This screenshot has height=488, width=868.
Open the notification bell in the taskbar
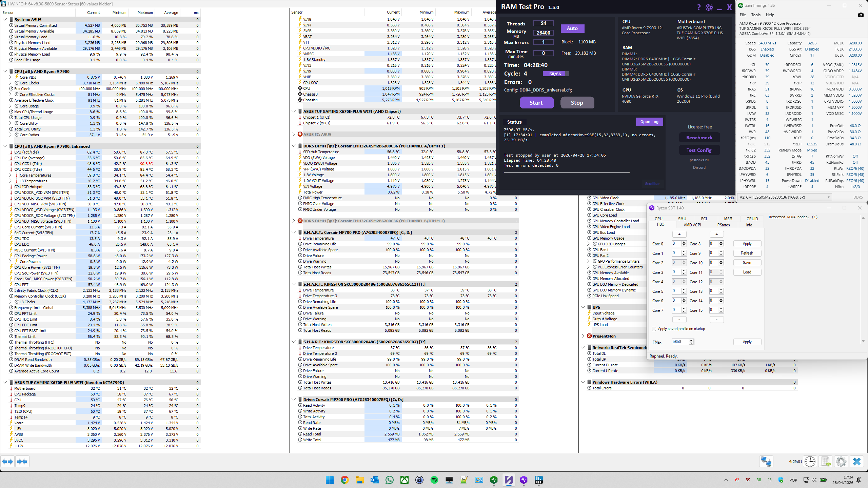click(x=859, y=480)
